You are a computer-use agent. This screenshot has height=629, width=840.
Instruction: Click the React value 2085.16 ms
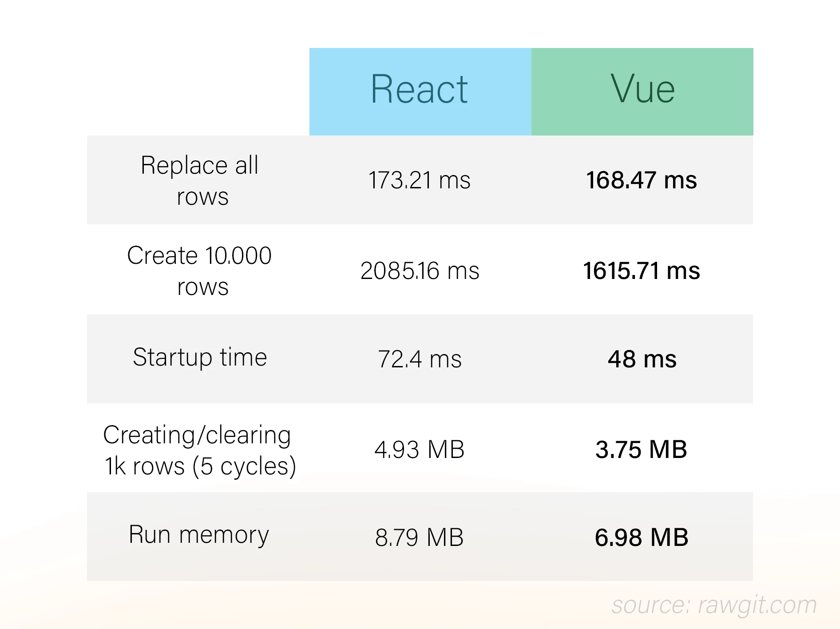click(x=420, y=271)
